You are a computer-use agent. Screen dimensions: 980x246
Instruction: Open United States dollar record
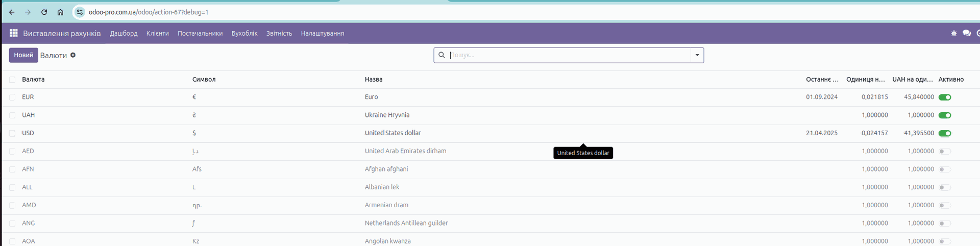pyautogui.click(x=393, y=133)
